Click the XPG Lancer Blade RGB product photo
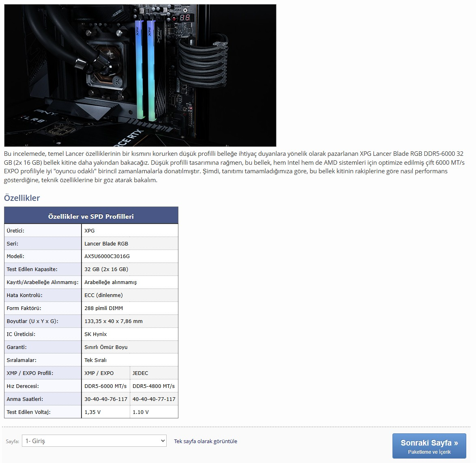 click(140, 75)
